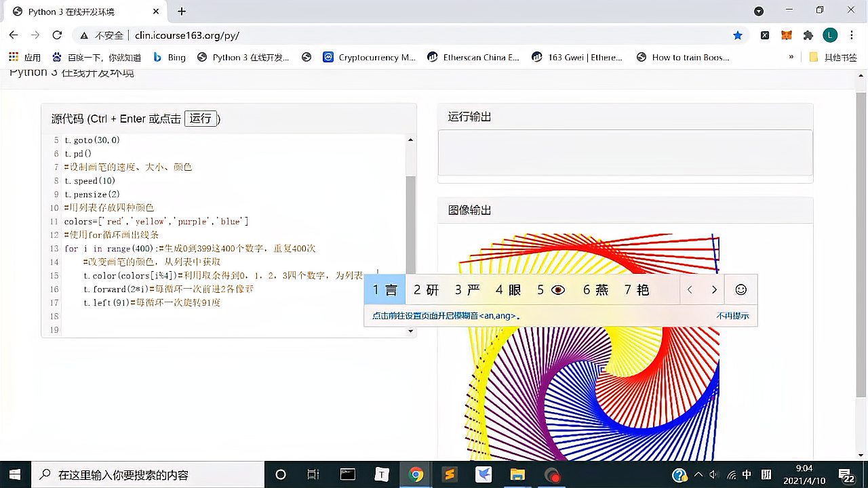Click the for i in range(400) line
This screenshot has height=488, width=868.
pos(190,249)
